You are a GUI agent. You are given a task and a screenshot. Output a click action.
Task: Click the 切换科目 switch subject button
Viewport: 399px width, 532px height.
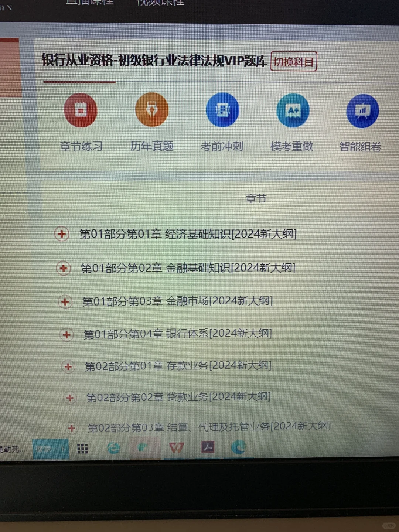294,61
